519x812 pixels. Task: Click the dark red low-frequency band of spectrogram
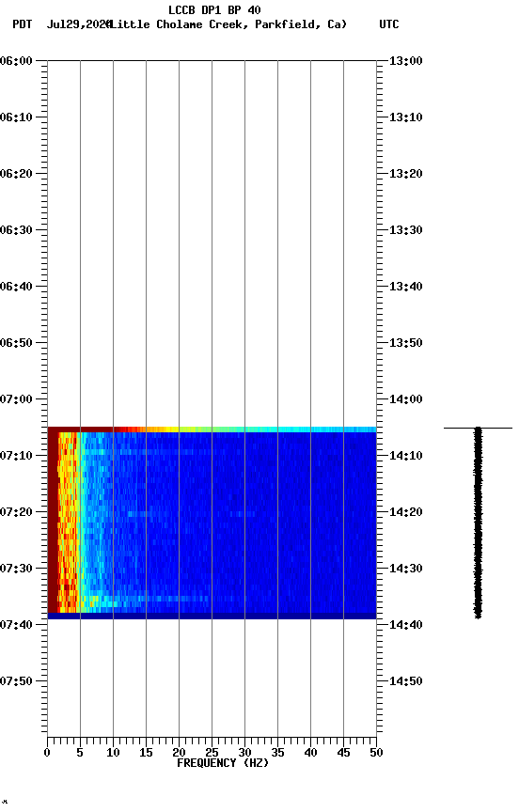pos(53,521)
